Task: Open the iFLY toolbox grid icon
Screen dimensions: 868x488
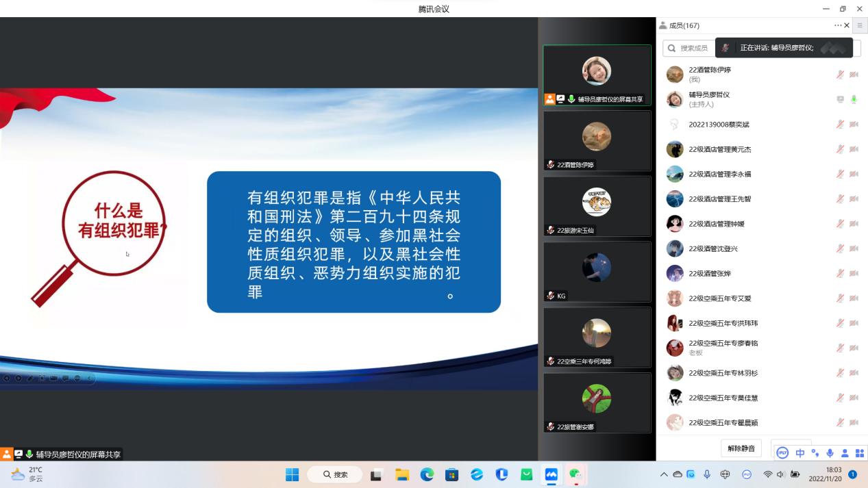Action: 859,453
